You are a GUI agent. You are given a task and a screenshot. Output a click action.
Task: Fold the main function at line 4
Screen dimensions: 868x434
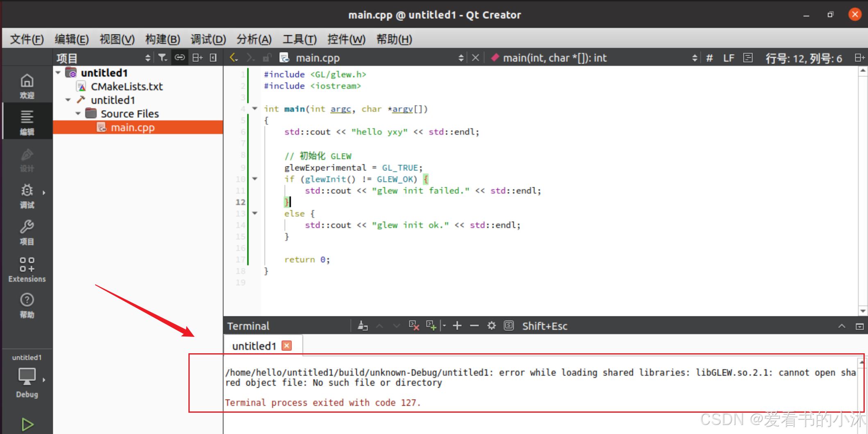255,109
